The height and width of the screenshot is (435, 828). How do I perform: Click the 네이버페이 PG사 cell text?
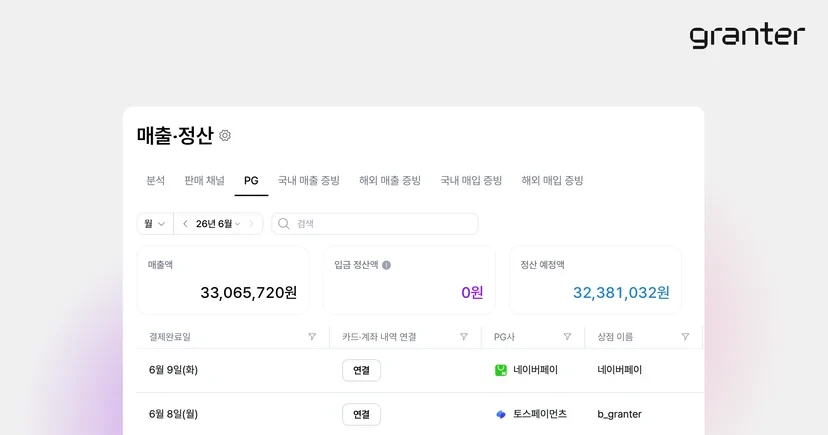tap(535, 370)
